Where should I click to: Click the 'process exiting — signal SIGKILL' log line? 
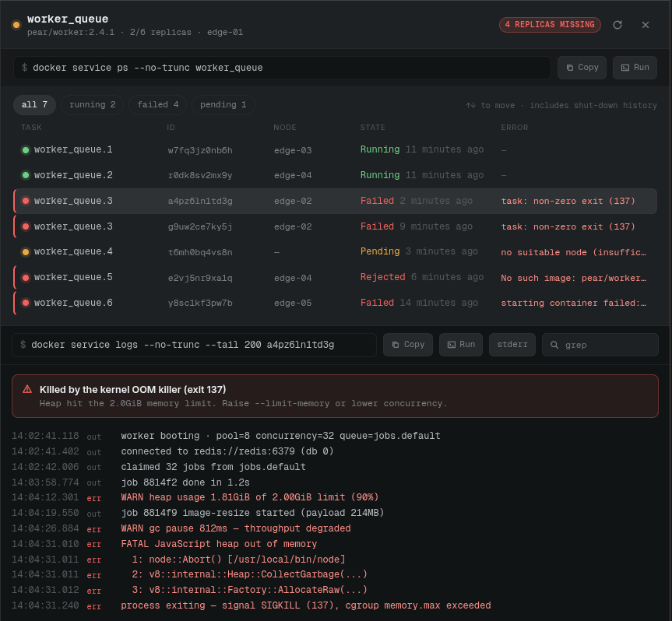pos(305,605)
